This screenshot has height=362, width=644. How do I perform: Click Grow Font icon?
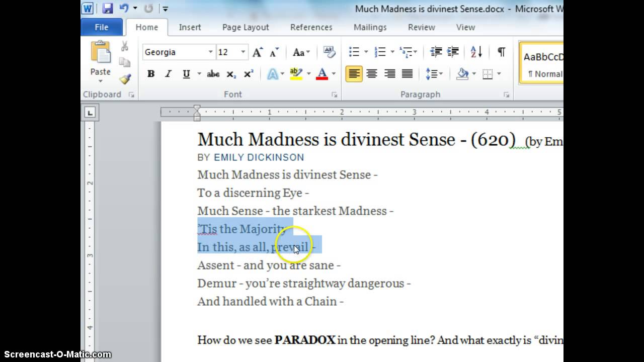pos(257,52)
